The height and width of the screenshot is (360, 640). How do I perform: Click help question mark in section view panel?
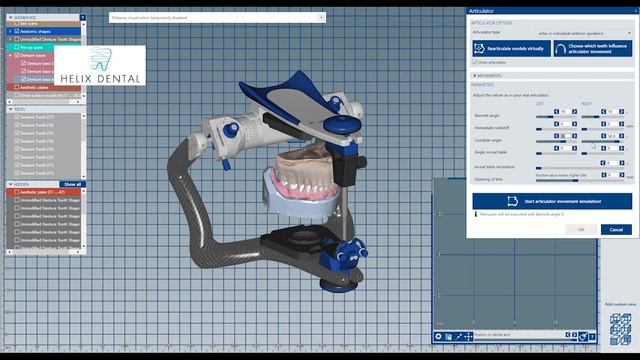point(592,337)
